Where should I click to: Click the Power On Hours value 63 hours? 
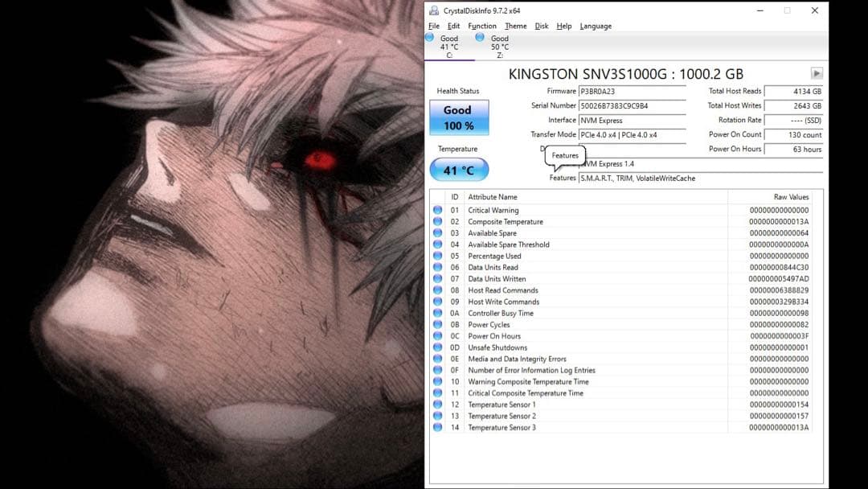pyautogui.click(x=793, y=149)
